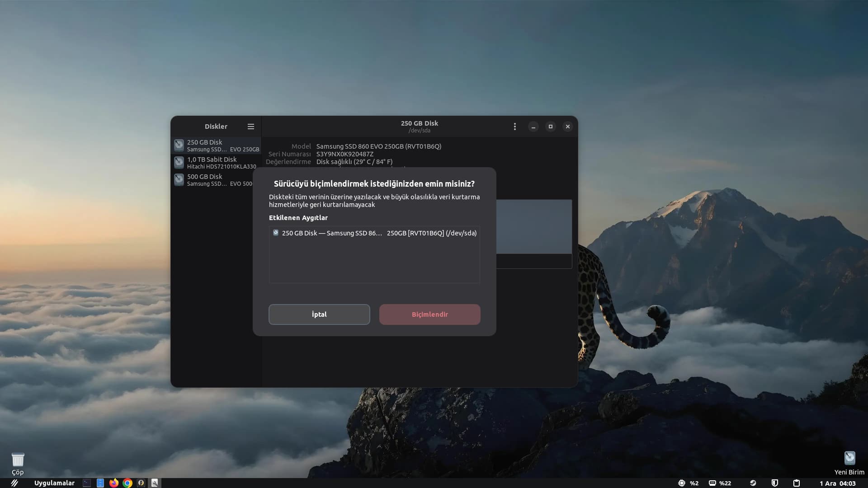Screen dimensions: 868x488
Task: Launch the terminal from the taskbar
Action: [87, 483]
